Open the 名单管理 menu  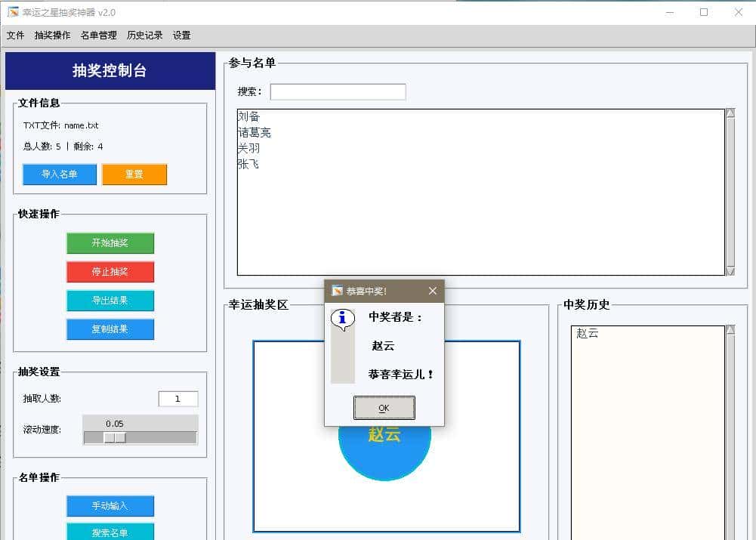97,35
